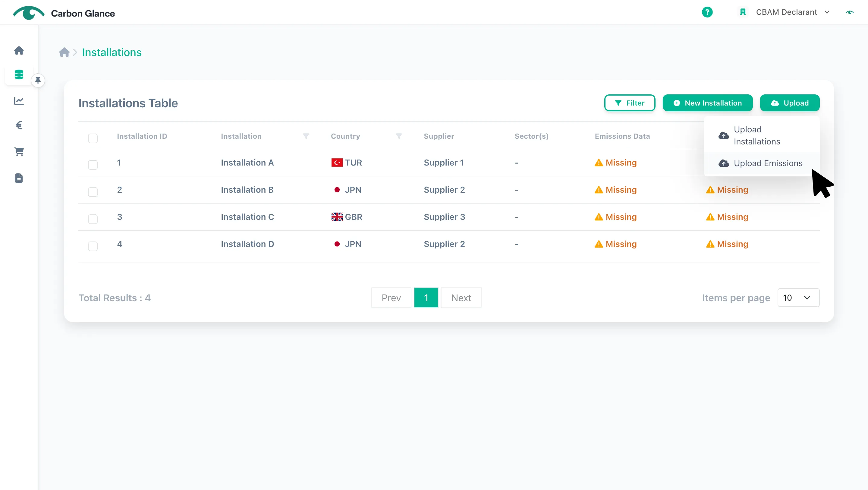Click UK flag in Installation C row

pyautogui.click(x=337, y=217)
